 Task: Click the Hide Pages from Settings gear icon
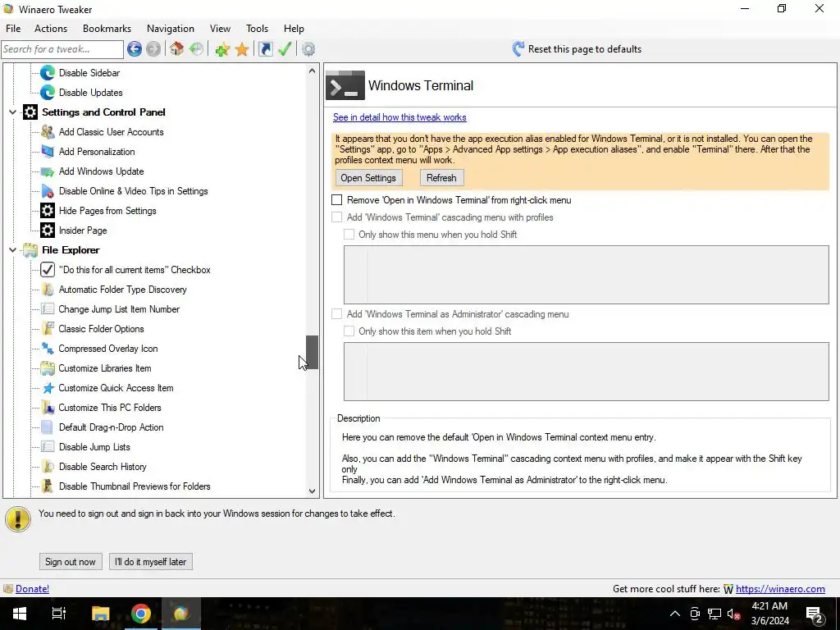48,211
